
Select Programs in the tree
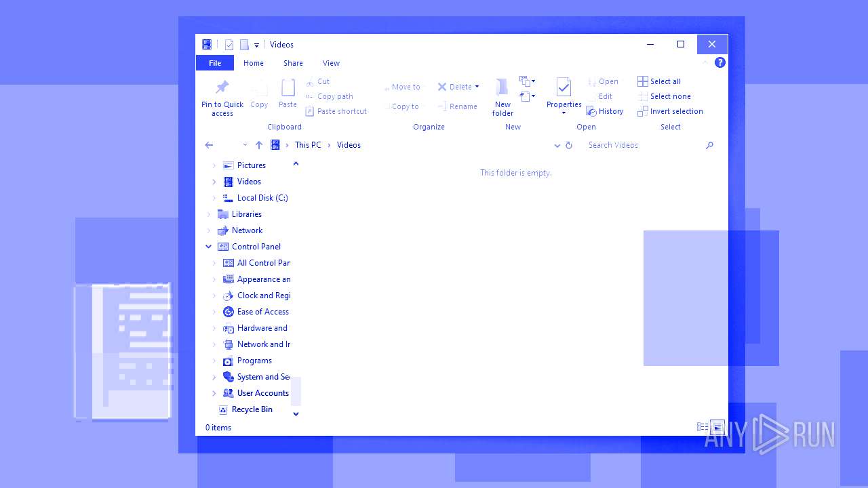(254, 361)
